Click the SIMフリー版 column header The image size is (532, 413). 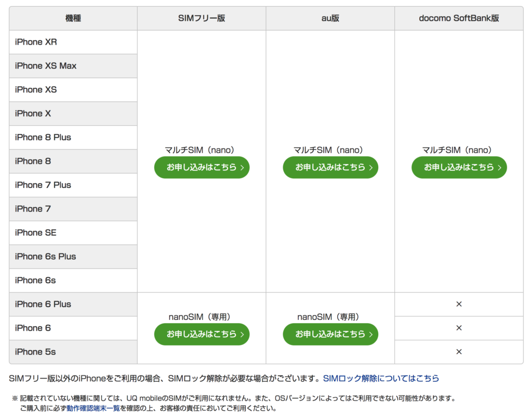(202, 18)
